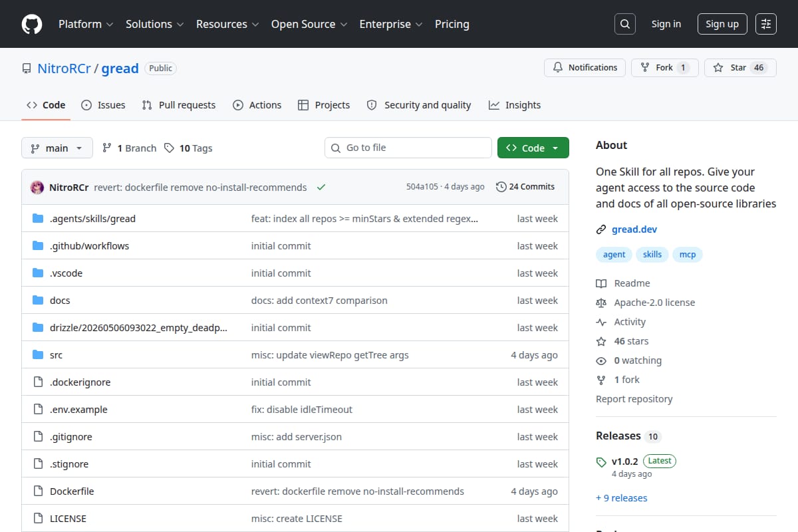Click the history clock icon by 24 Commits
The height and width of the screenshot is (532, 798).
[501, 187]
